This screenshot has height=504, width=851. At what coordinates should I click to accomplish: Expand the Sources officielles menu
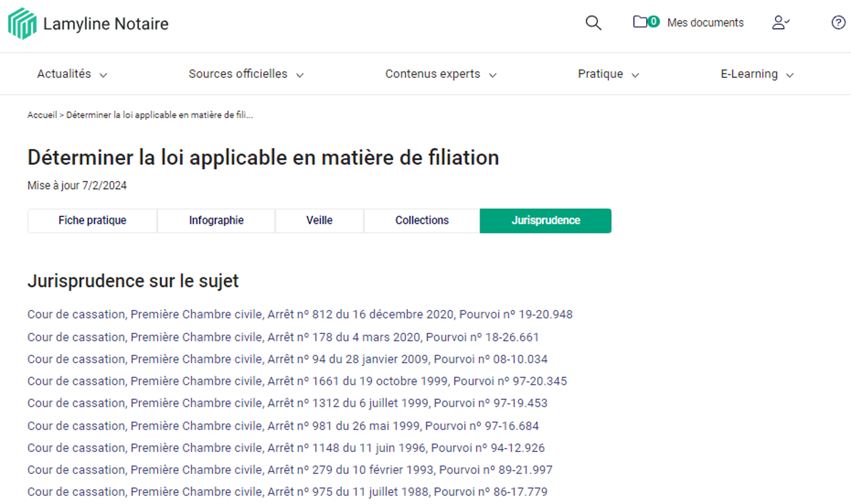245,74
